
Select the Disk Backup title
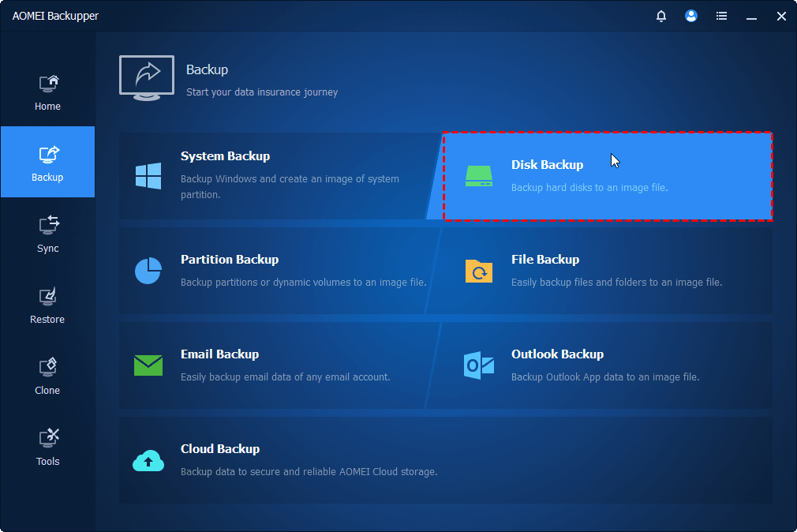coord(547,165)
